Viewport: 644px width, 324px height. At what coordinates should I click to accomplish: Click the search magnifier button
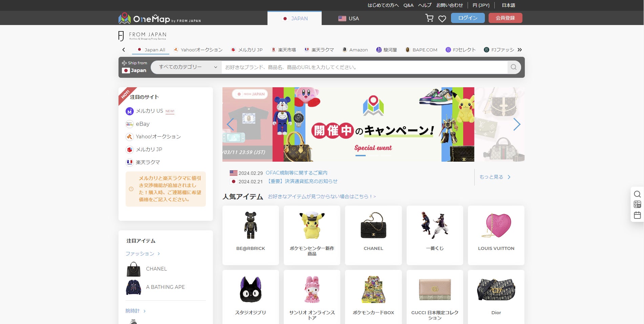pos(514,67)
